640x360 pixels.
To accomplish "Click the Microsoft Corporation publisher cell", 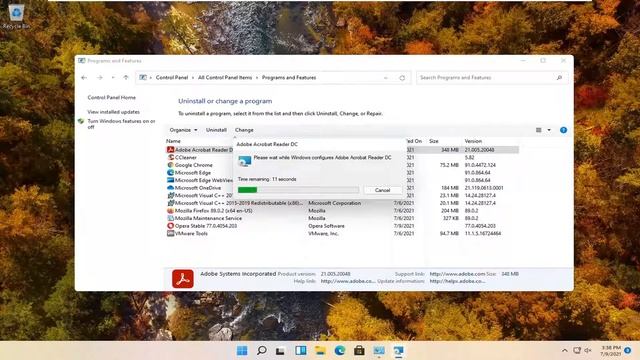I will (x=334, y=203).
